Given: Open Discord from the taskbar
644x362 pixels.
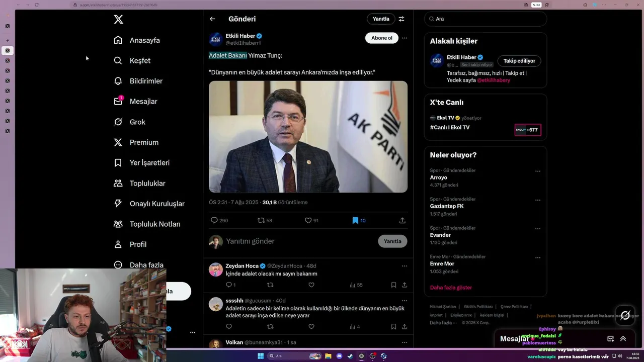Looking at the screenshot, I should (339, 356).
